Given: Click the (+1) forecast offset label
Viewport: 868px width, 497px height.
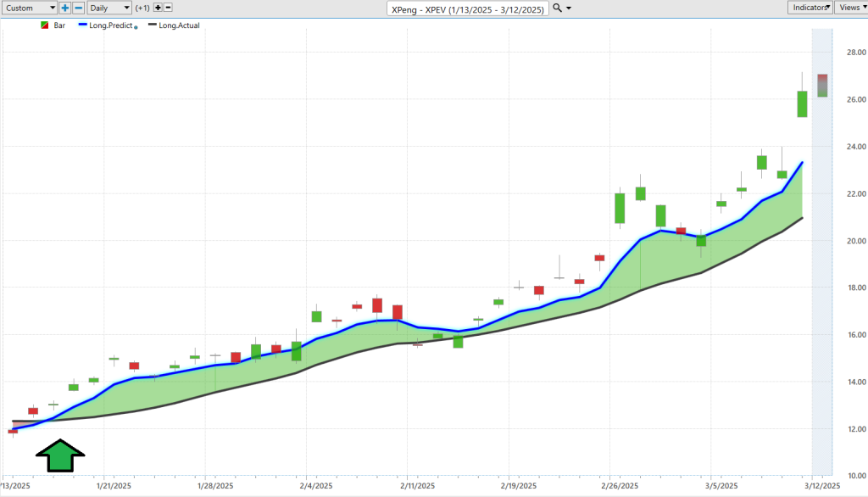Looking at the screenshot, I should pos(142,8).
